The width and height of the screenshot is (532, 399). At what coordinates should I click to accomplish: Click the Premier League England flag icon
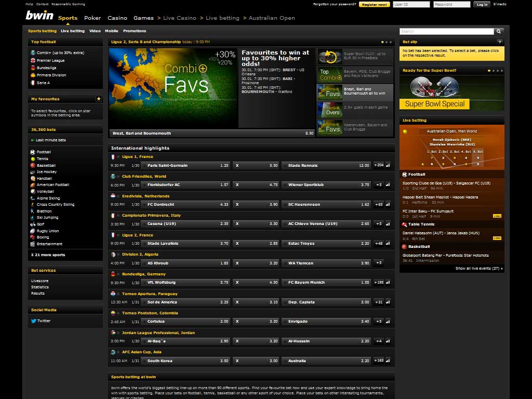(x=33, y=60)
